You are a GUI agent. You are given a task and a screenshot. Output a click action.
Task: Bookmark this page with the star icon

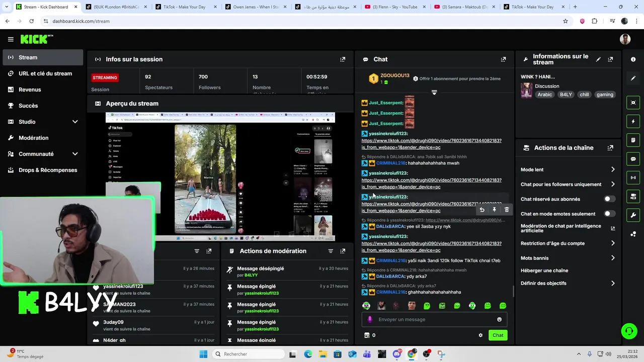coord(566,21)
